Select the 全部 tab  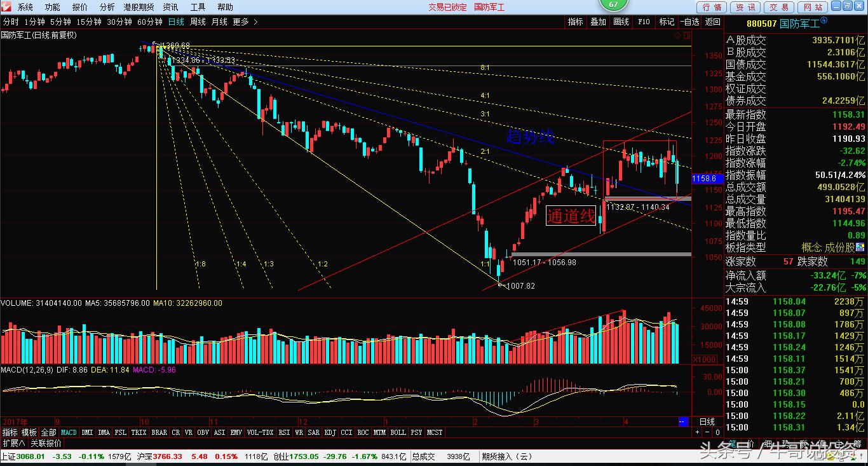click(49, 432)
